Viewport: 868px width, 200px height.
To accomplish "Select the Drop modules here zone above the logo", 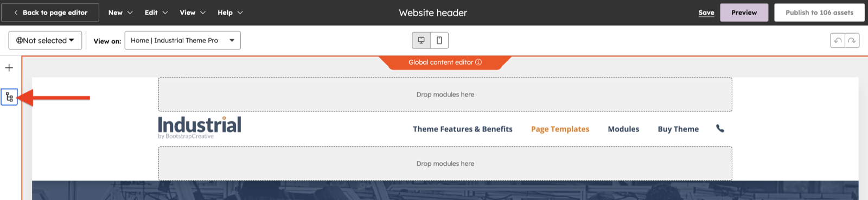I will [445, 95].
